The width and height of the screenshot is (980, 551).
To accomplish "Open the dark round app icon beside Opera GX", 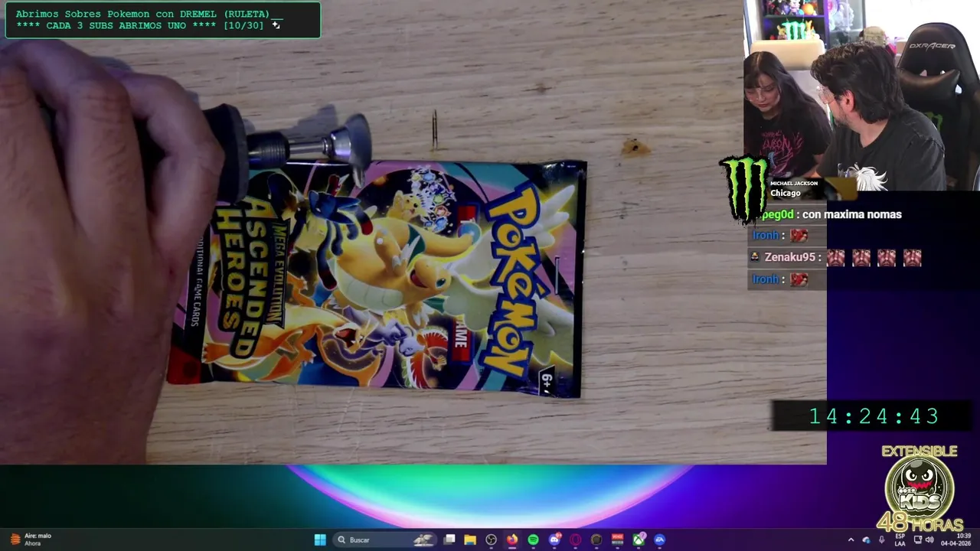I will (596, 540).
